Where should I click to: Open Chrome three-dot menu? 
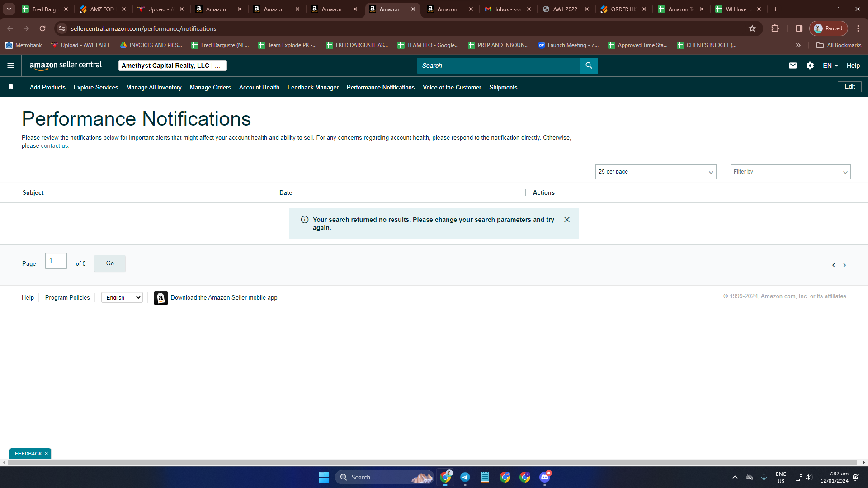click(858, 28)
